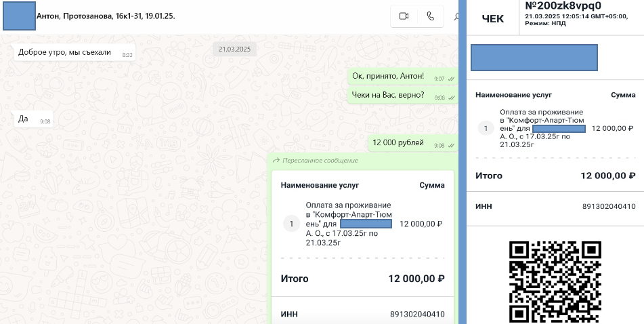
Task: Click ИНН value 891302040410 in receipt panel
Action: (x=609, y=207)
